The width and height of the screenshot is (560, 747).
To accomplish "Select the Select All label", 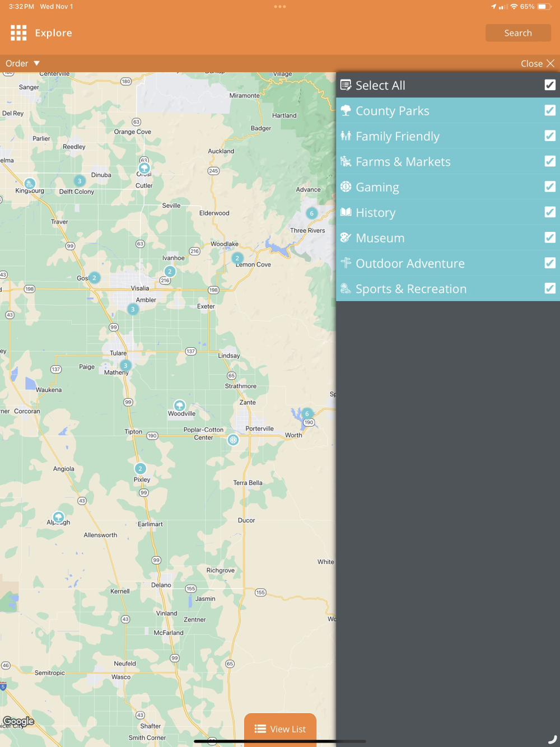I will (x=380, y=86).
